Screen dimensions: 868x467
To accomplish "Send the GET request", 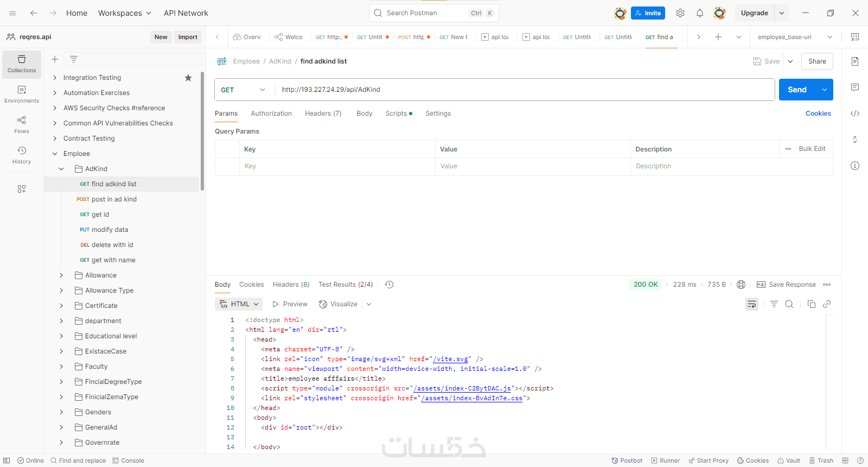I will pos(797,90).
